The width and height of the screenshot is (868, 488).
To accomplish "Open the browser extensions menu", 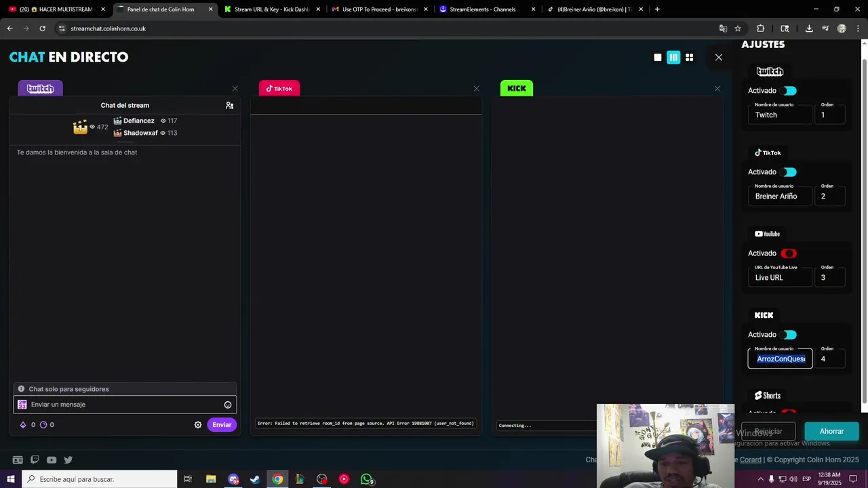I will (x=760, y=28).
